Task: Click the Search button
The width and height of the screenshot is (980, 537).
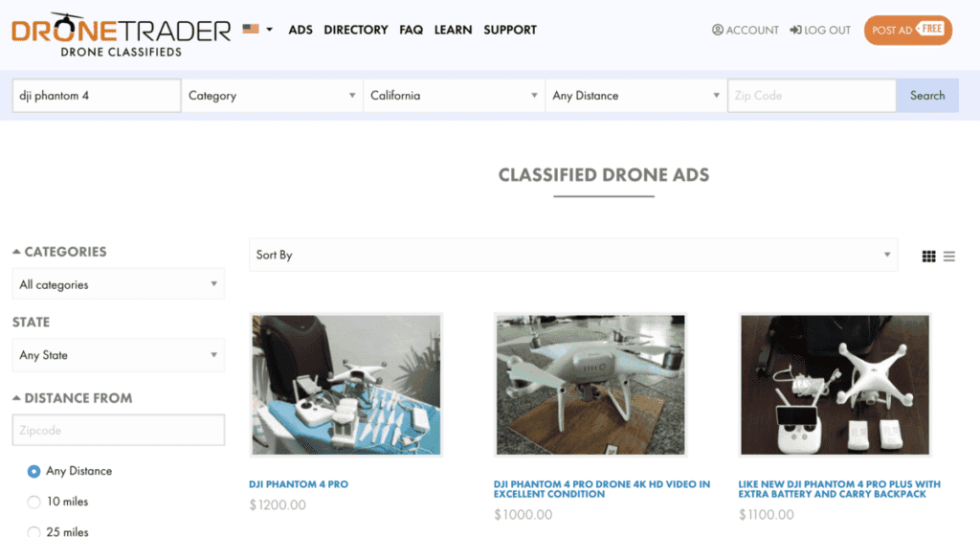Action: coord(927,96)
